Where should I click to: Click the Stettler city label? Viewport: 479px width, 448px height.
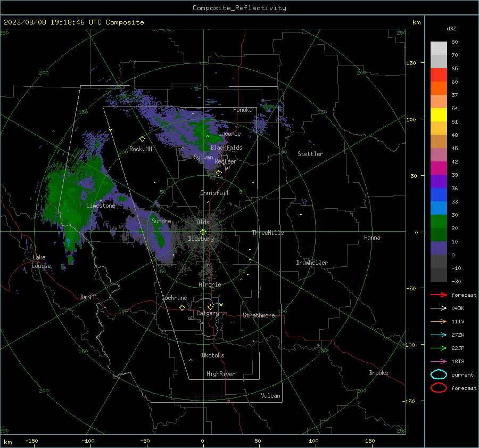[310, 154]
